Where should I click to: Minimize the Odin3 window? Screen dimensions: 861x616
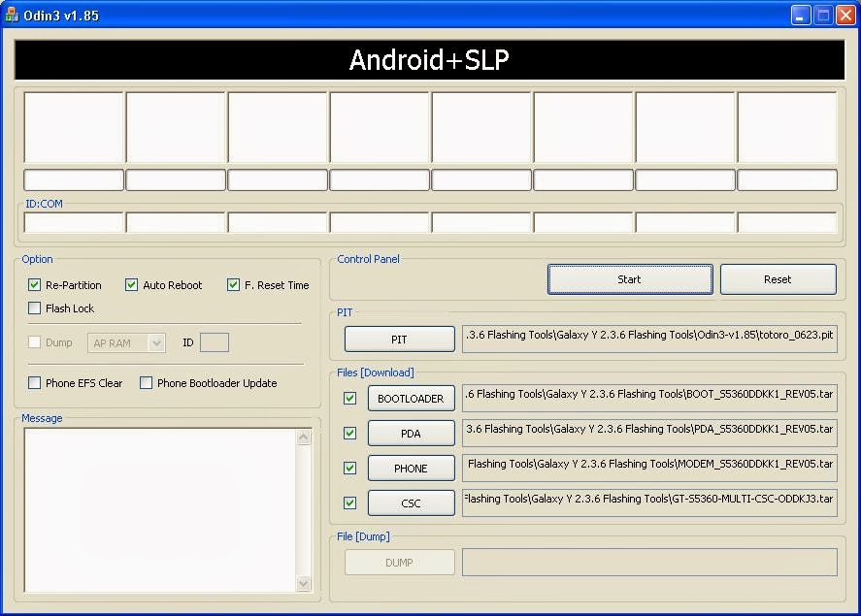[801, 16]
